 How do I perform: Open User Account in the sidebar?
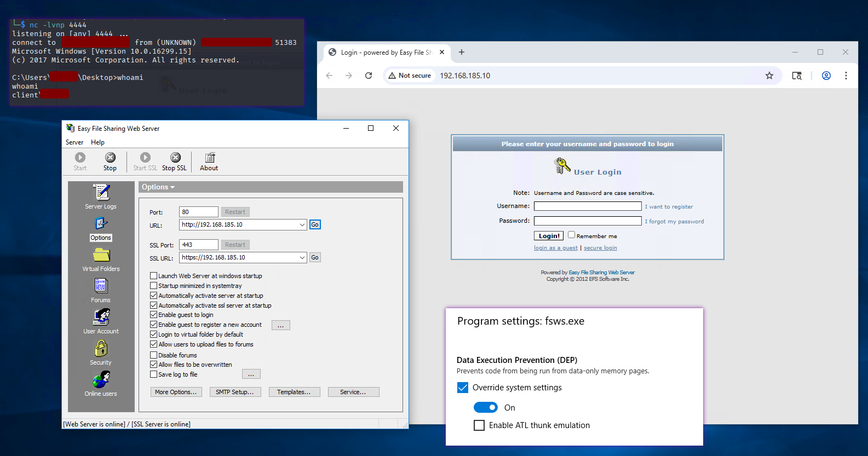(x=101, y=322)
